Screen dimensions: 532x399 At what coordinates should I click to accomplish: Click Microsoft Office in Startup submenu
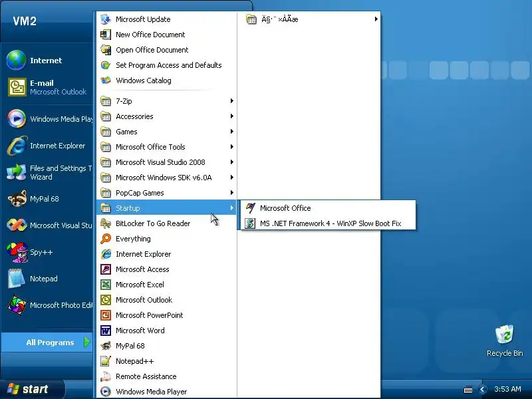[x=328, y=208]
